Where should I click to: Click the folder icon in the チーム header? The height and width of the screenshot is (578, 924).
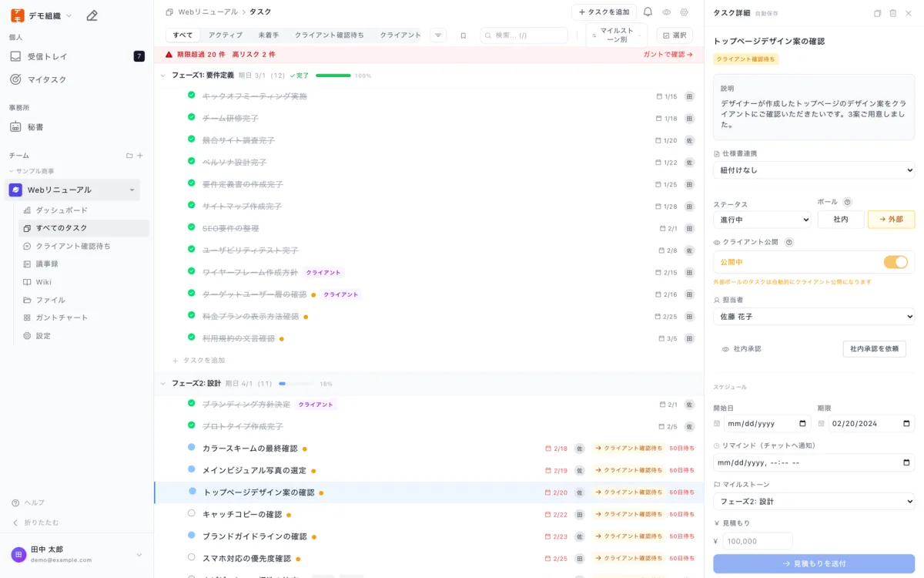[129, 156]
